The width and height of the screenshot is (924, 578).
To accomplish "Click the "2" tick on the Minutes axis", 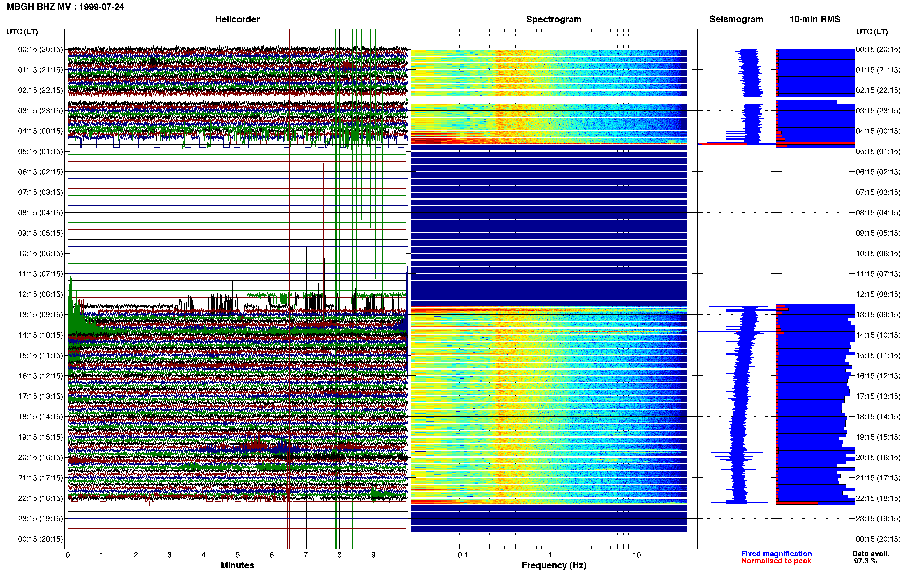I will coord(136,555).
